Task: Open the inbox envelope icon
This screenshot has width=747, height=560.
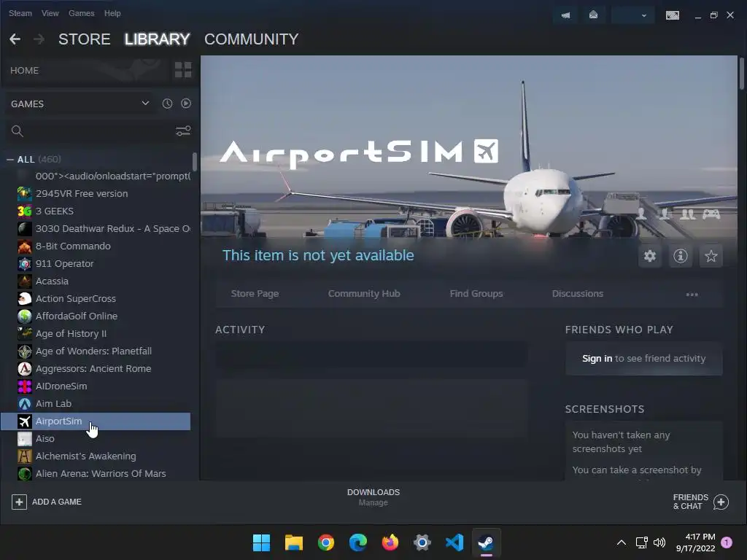Action: point(593,15)
